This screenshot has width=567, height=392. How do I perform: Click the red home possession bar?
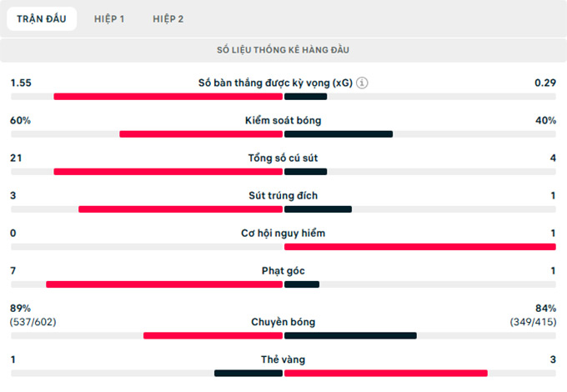tap(201, 133)
